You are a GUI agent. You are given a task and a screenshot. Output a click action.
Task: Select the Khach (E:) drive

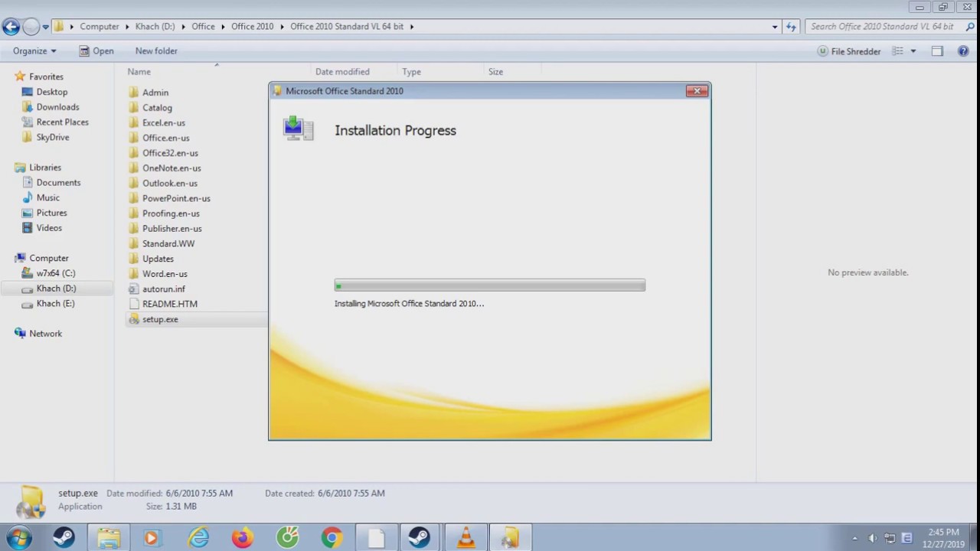point(55,304)
